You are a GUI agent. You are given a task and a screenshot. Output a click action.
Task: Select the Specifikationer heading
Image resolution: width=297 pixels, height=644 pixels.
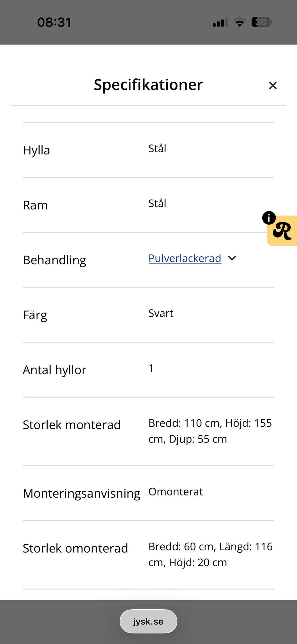click(x=148, y=85)
